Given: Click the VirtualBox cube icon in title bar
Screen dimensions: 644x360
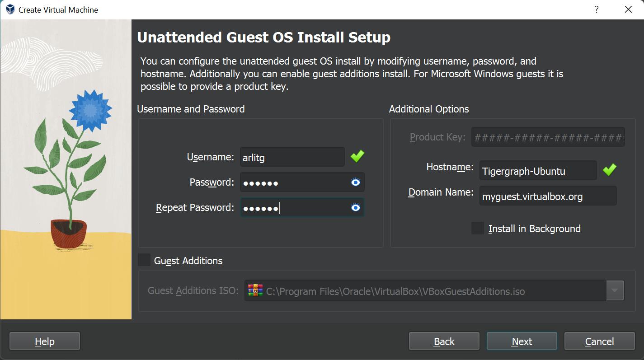Looking at the screenshot, I should coord(10,9).
